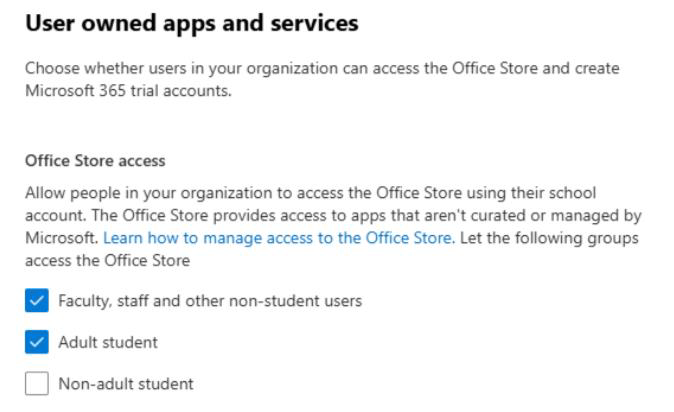Enable the Non-adult student checkbox
The image size is (674, 412).
pyautogui.click(x=37, y=384)
